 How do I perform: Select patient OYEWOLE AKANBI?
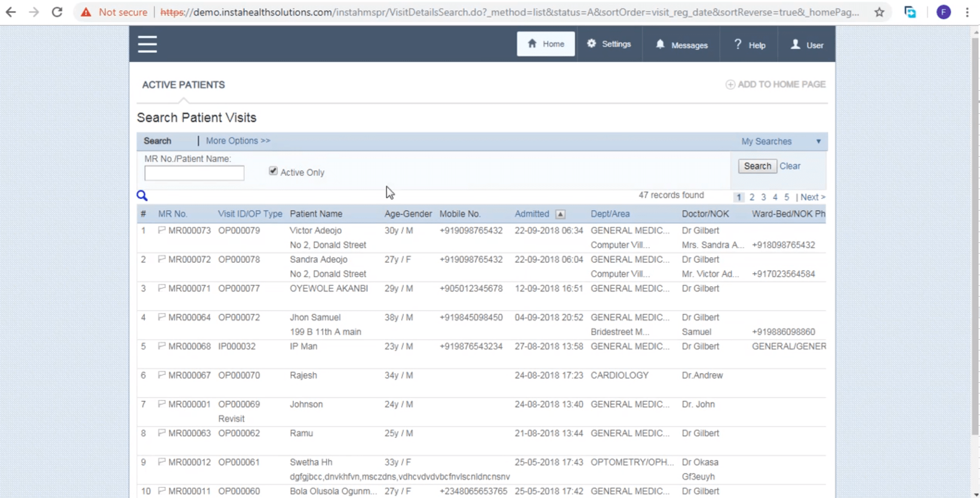click(329, 288)
